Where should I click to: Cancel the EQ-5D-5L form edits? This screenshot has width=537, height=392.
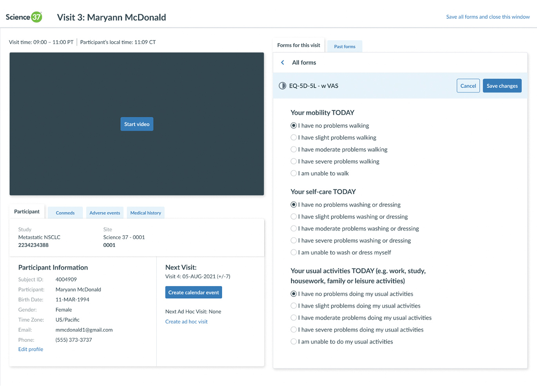(x=468, y=86)
